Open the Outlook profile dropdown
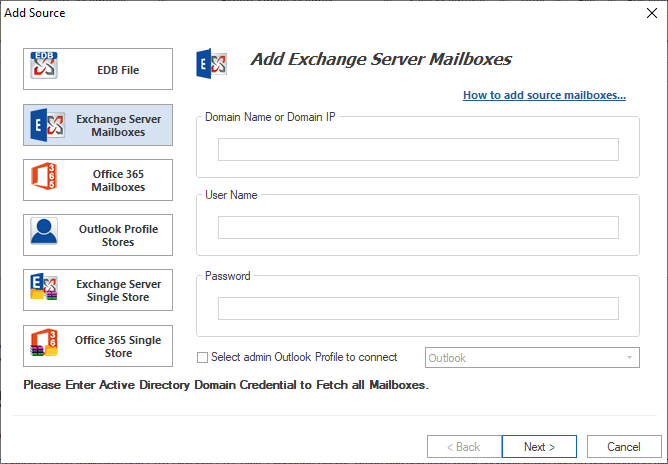The height and width of the screenshot is (464, 668). pyautogui.click(x=532, y=357)
